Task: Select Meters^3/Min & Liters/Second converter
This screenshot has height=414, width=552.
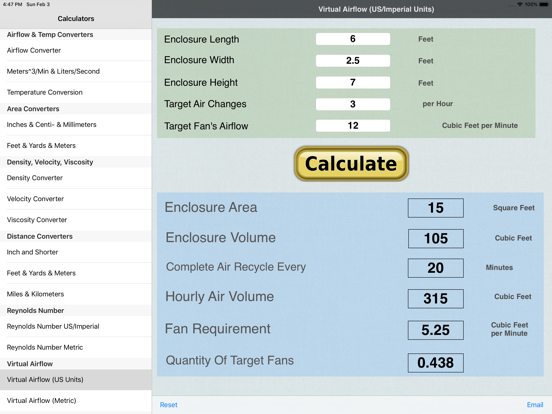Action: click(76, 71)
